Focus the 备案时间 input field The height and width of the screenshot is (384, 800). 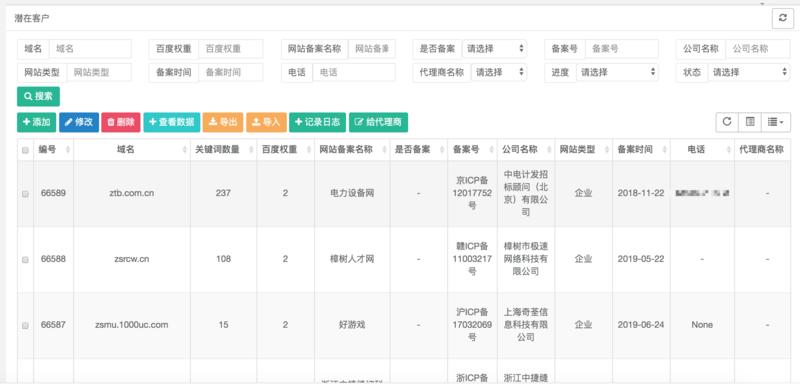(231, 72)
